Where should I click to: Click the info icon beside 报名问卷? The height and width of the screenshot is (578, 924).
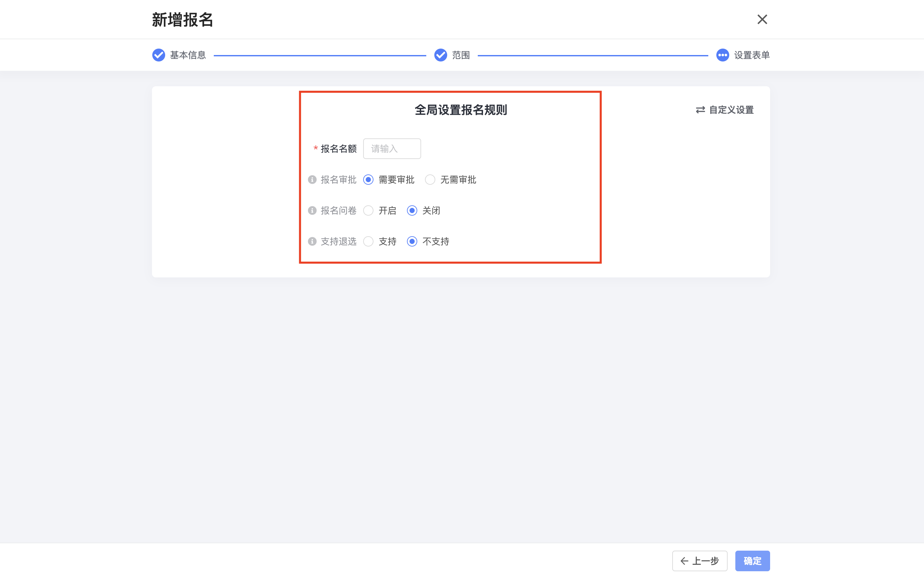(x=312, y=210)
